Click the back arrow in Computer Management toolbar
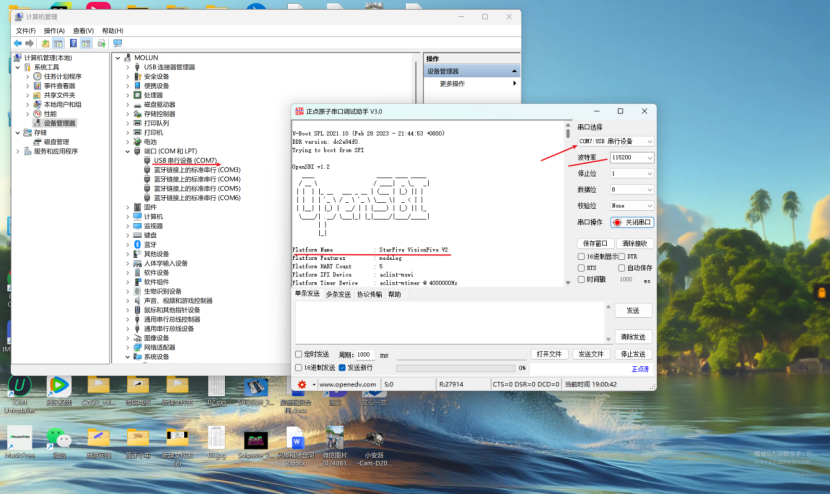The width and height of the screenshot is (830, 494). [17, 44]
